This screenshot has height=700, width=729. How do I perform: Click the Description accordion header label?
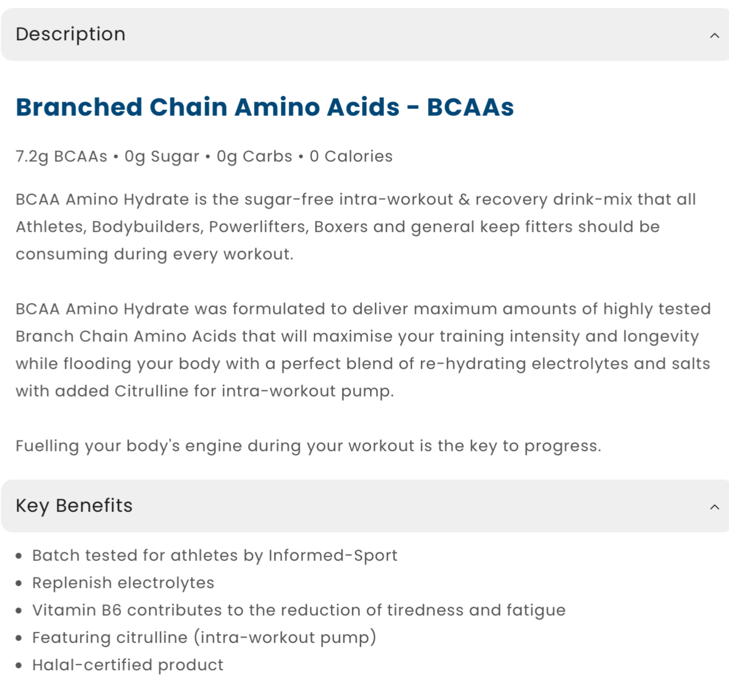[x=70, y=34]
